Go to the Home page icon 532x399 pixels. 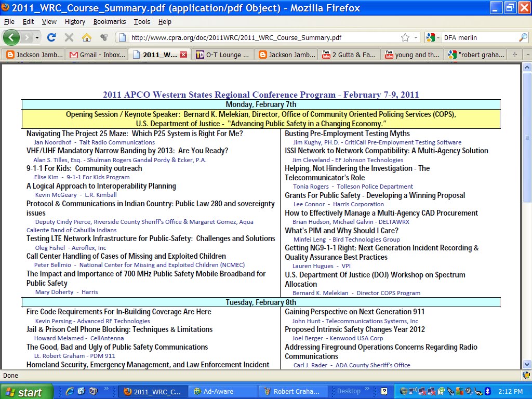click(87, 37)
